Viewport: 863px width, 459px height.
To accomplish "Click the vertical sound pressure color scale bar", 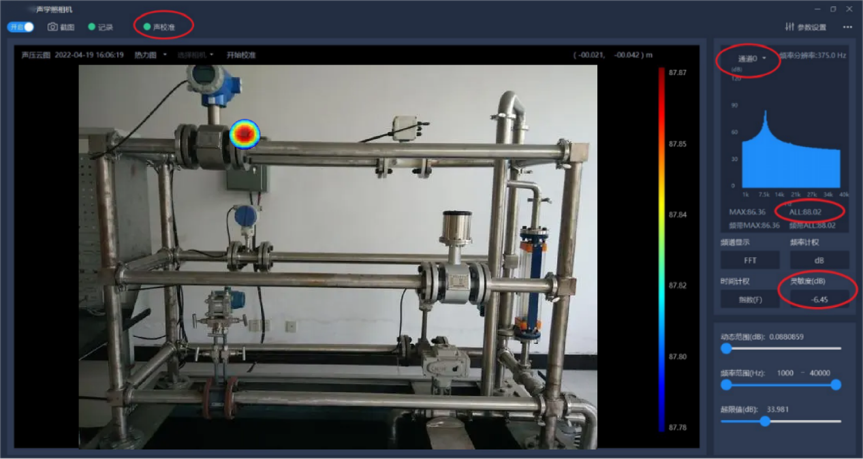I will point(662,250).
